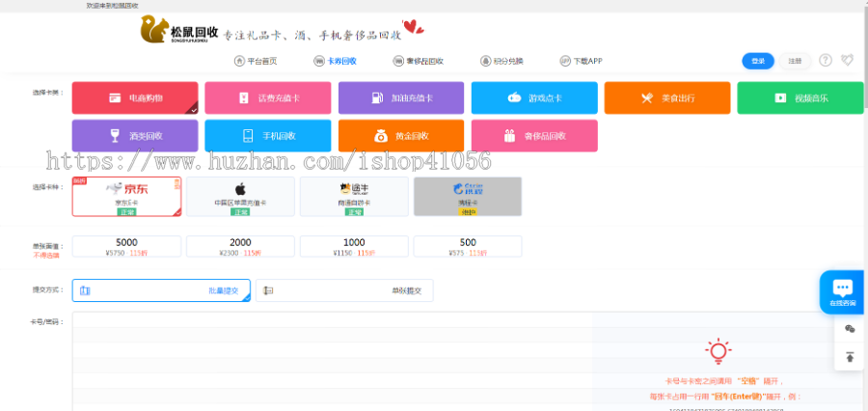Open the 在线咨询 online chat widget
Screen dimensions: 868x411
pos(842,291)
